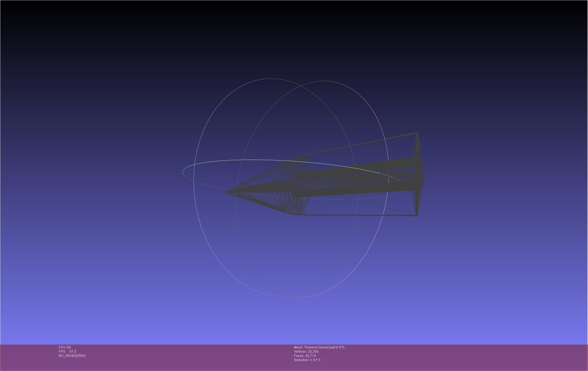Viewport: 588px width, 371px height.
Task: Click the pointed tip of the sword mesh
Action: [227, 192]
